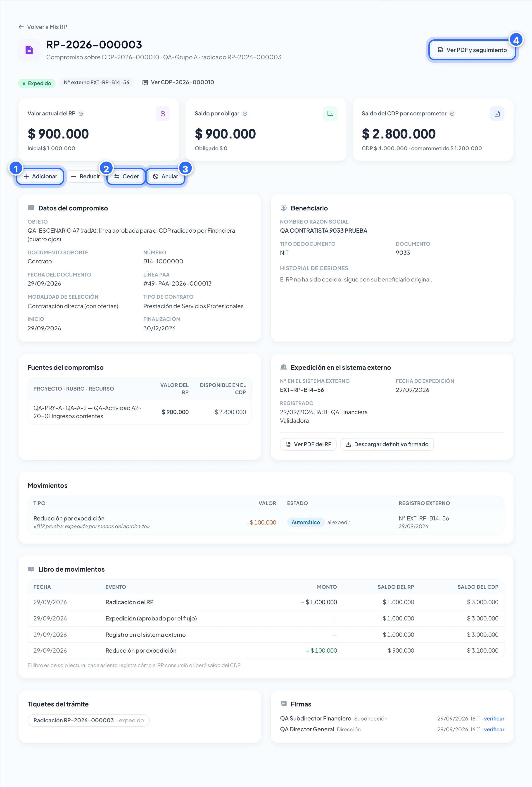Click the -$ 100.000 value in Movimientos
Image resolution: width=532 pixels, height=787 pixels.
point(261,522)
